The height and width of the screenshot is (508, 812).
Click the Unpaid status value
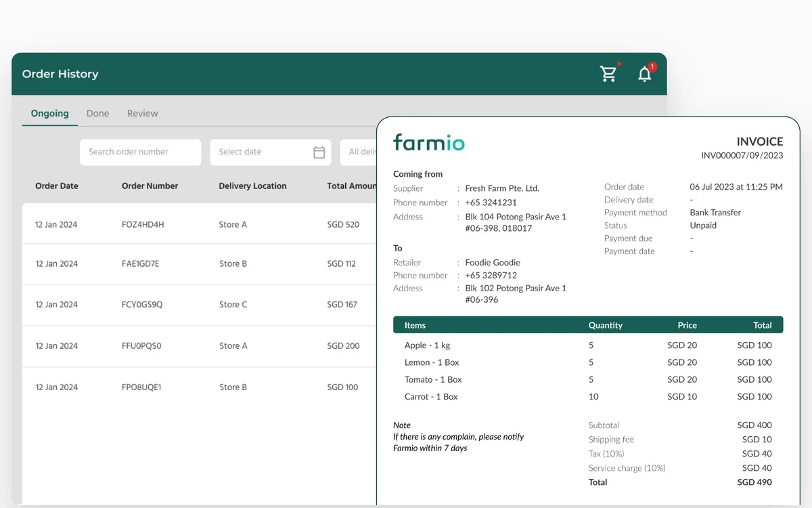(703, 226)
